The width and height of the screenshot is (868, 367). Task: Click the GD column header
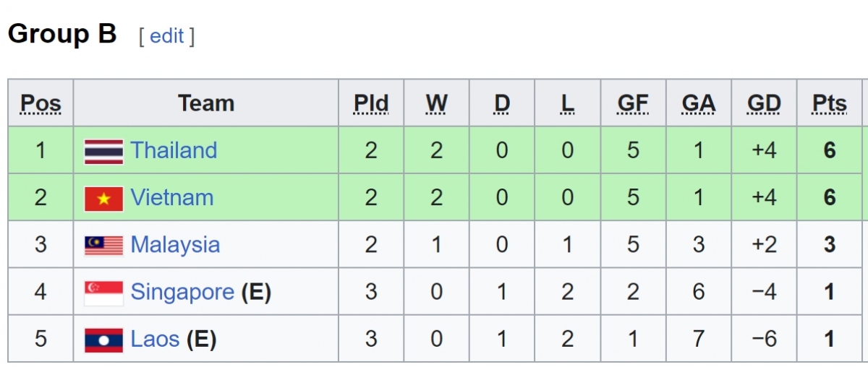[x=764, y=104]
